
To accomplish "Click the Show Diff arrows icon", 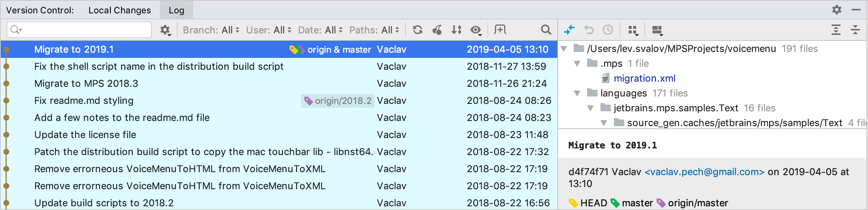I will [x=569, y=30].
